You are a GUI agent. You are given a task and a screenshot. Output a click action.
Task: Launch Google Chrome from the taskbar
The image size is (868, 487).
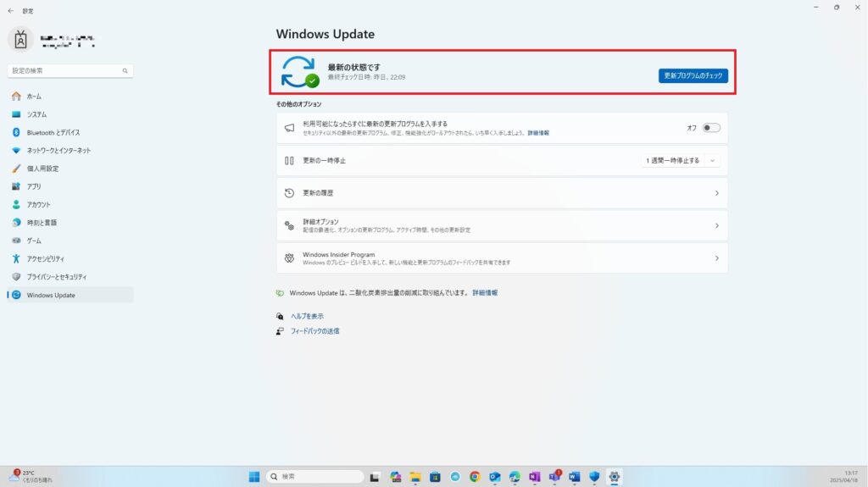pyautogui.click(x=475, y=477)
